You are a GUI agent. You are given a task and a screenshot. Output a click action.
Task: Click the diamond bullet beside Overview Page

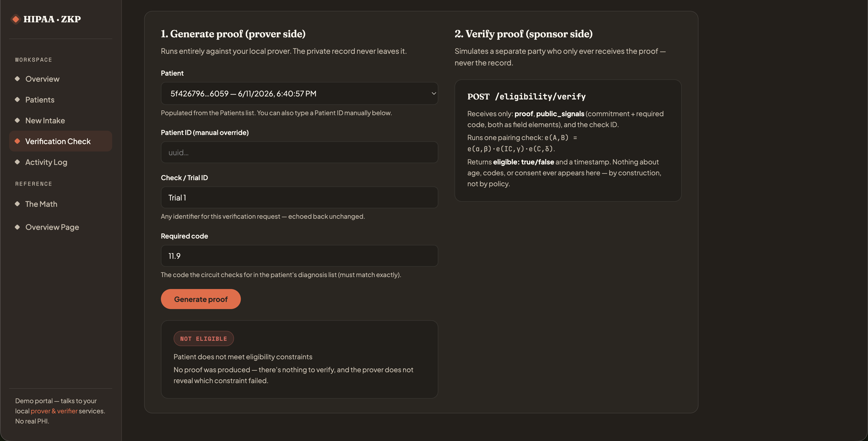tap(17, 227)
